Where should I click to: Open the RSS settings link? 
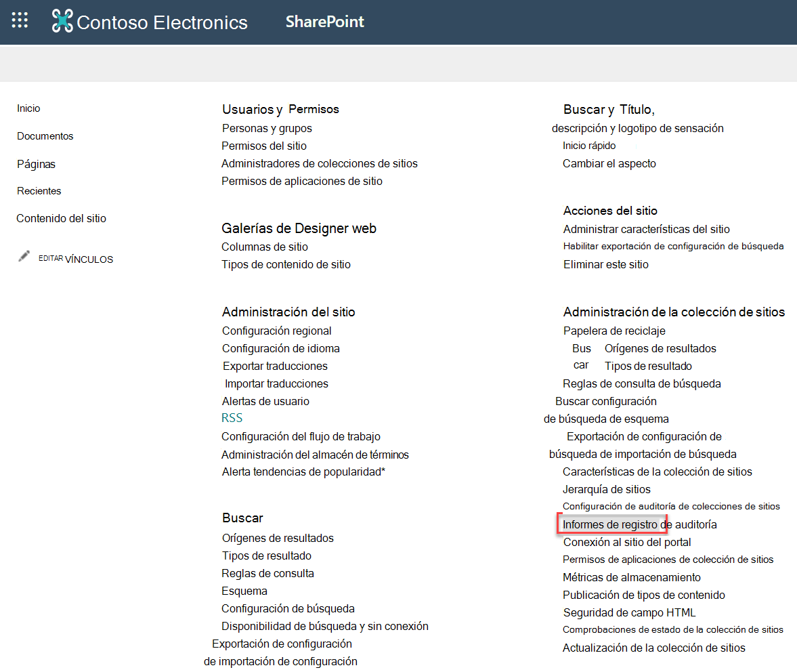pyautogui.click(x=232, y=418)
